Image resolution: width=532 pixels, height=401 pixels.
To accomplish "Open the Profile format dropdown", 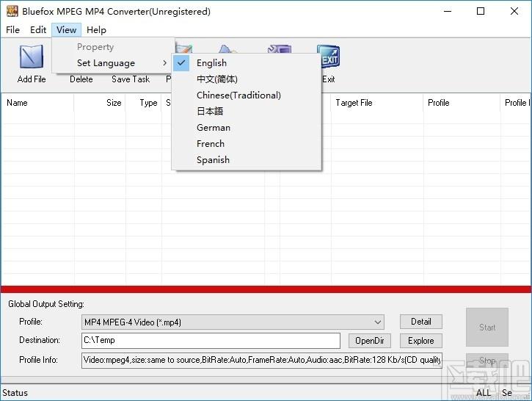I will [233, 322].
